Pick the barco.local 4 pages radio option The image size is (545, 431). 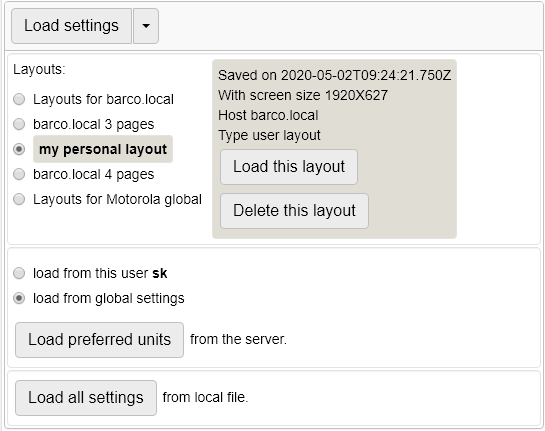tap(19, 174)
